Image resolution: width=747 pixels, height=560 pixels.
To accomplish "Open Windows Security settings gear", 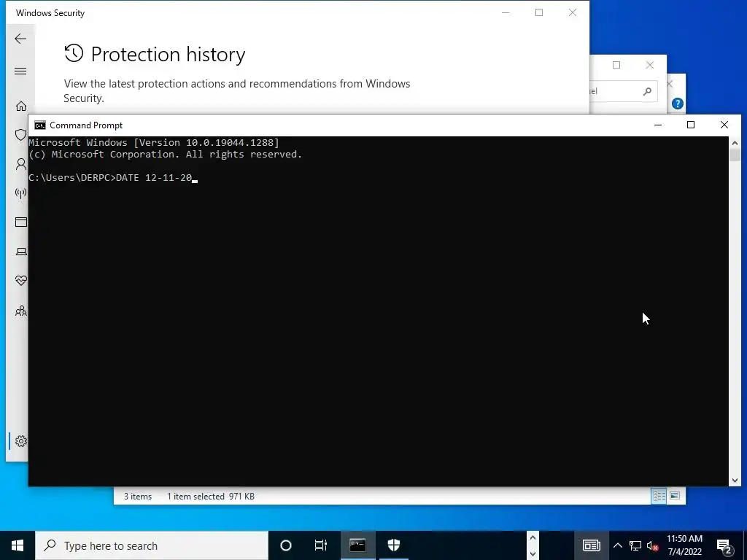I will point(21,441).
